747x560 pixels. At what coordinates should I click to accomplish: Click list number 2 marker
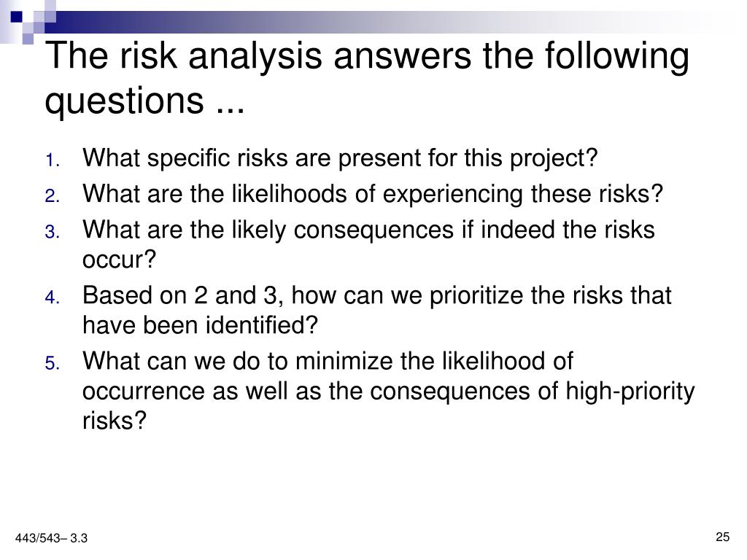pyautogui.click(x=53, y=196)
